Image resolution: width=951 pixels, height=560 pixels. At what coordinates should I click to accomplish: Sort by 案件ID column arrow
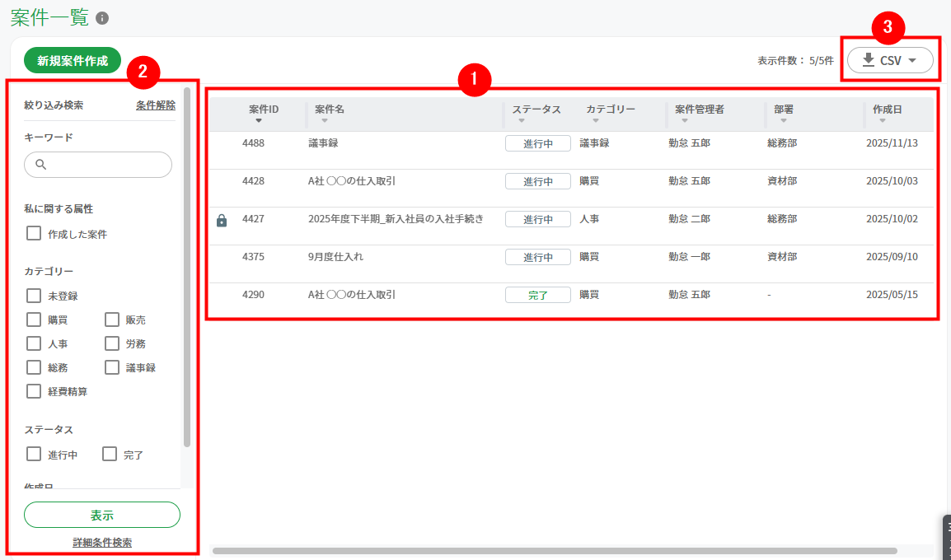[259, 120]
